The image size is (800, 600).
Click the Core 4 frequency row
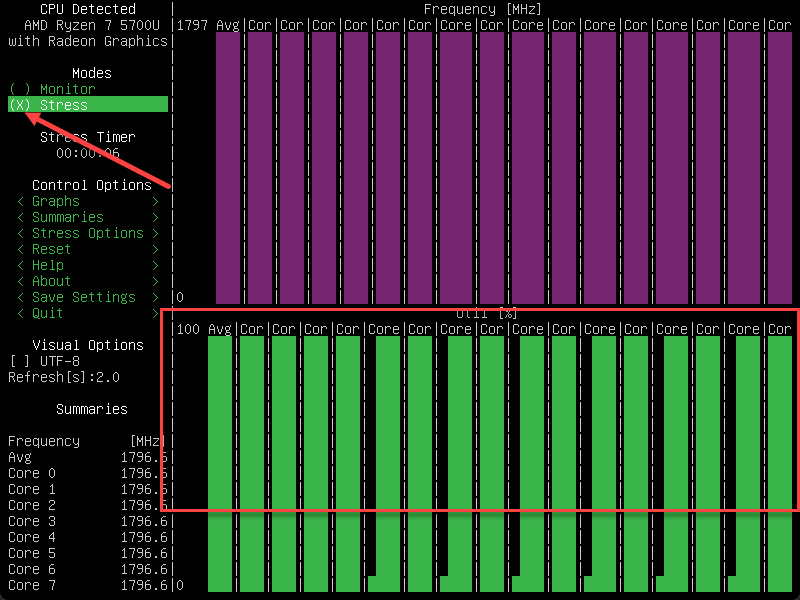click(88, 537)
